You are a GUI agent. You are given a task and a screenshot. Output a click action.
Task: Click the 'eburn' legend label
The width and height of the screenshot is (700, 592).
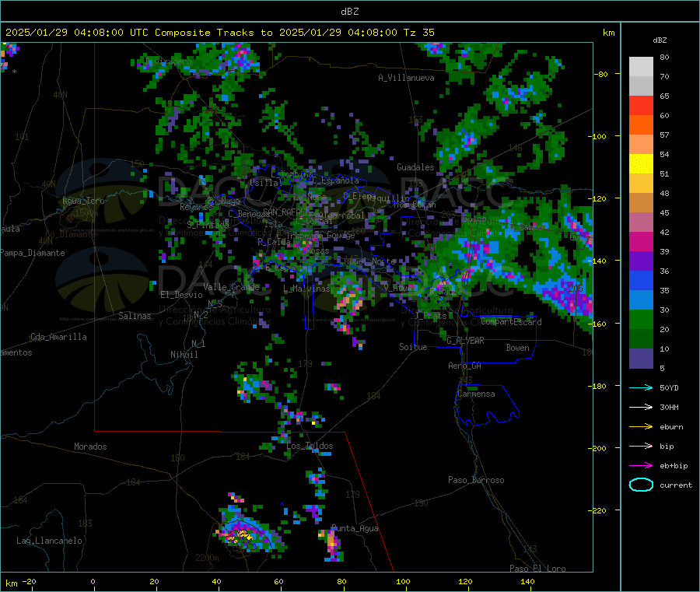(x=671, y=427)
